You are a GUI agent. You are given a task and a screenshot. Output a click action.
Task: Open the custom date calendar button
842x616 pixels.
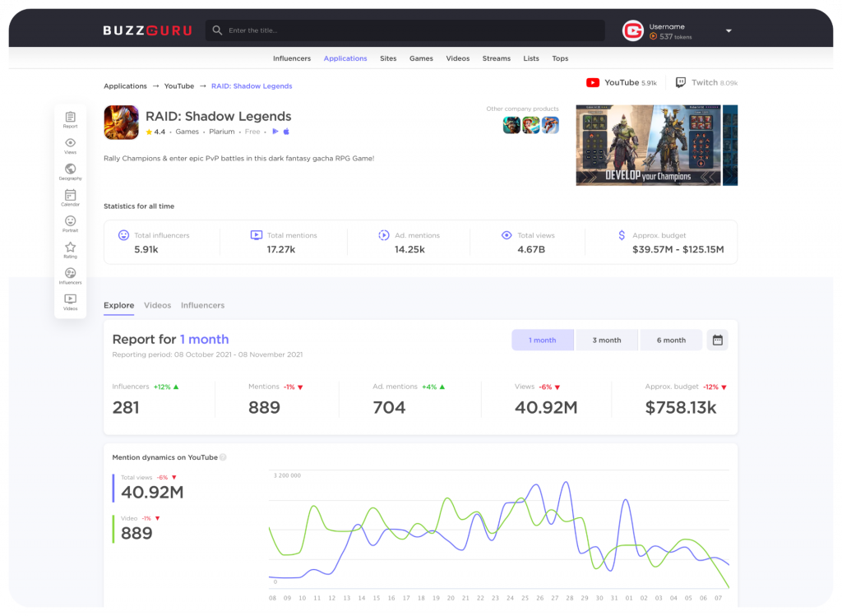(x=717, y=340)
